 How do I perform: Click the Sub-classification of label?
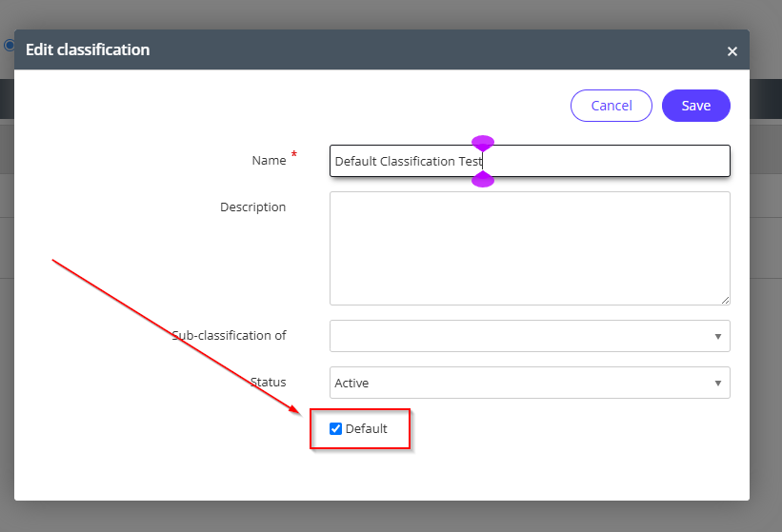tap(229, 336)
